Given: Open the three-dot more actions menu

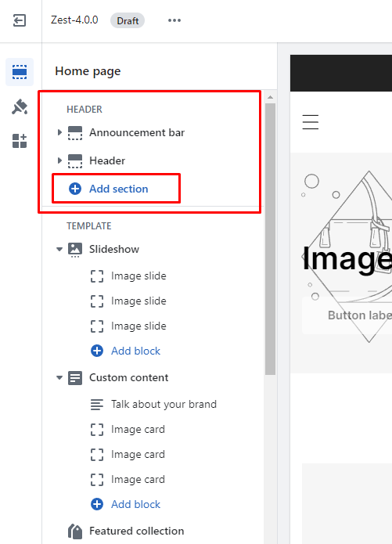Looking at the screenshot, I should [174, 20].
